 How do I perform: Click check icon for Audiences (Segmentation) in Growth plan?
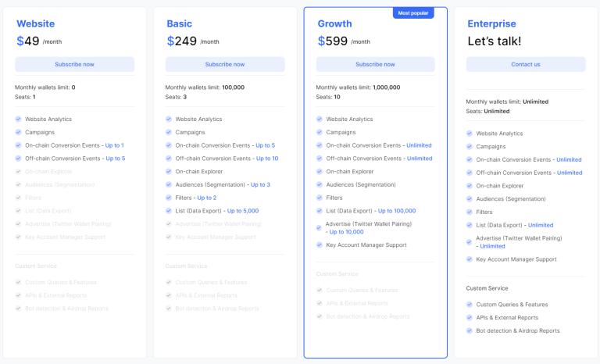pyautogui.click(x=320, y=184)
